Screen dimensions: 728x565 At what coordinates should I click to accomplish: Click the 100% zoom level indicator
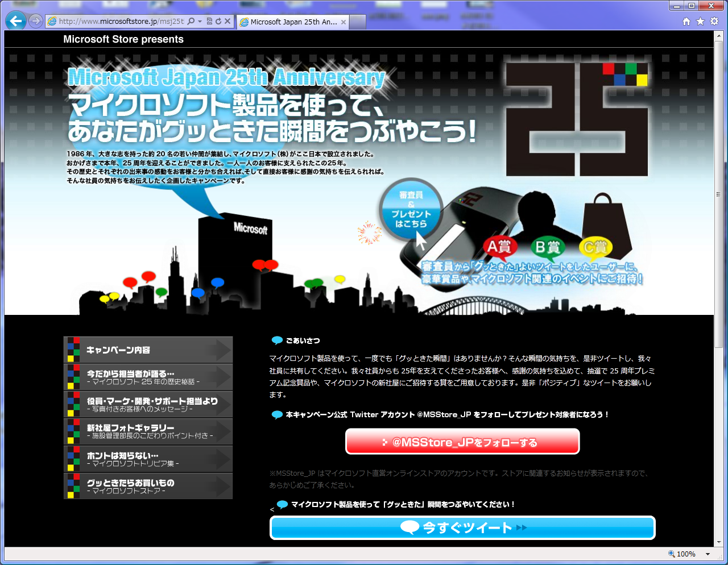[x=682, y=554]
